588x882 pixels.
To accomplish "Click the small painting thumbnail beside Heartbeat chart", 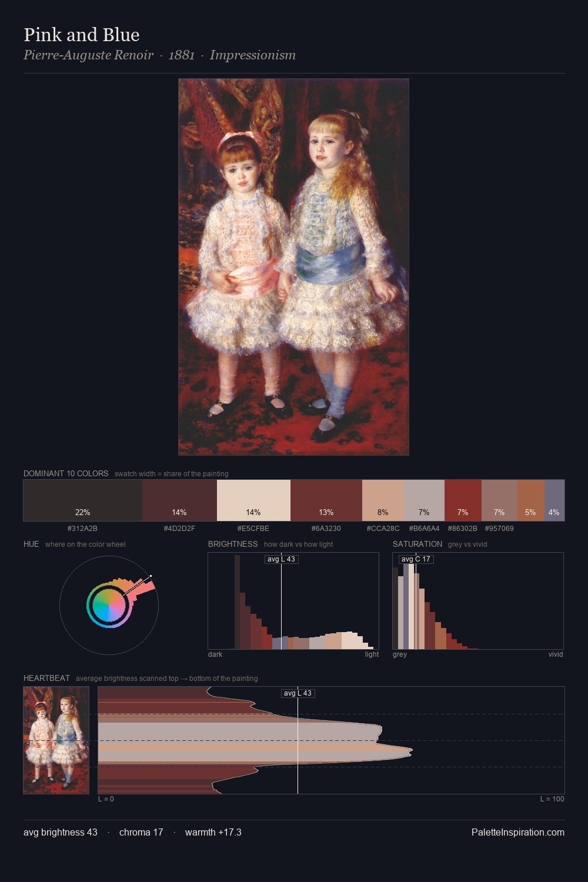I will (56, 740).
